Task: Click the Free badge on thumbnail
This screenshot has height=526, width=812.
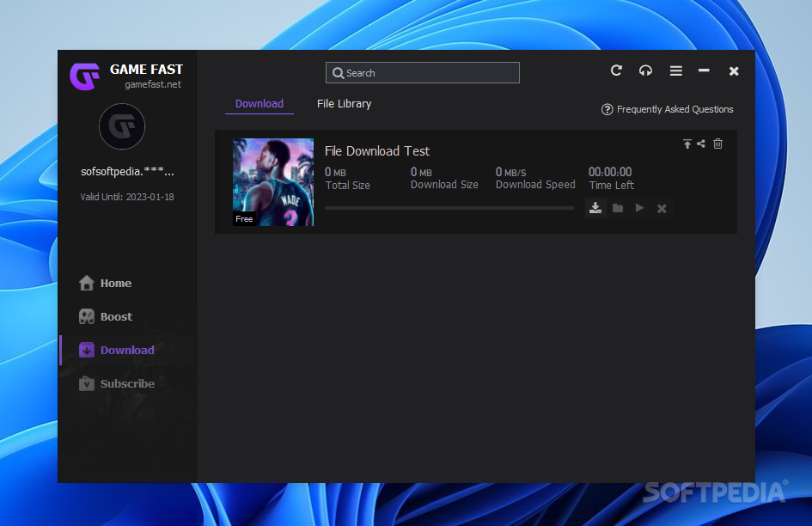Action: pyautogui.click(x=244, y=218)
